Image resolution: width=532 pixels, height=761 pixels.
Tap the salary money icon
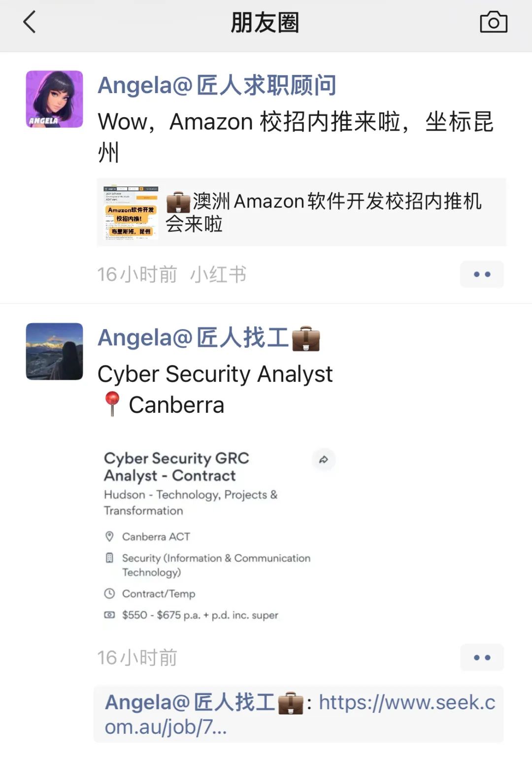click(109, 615)
